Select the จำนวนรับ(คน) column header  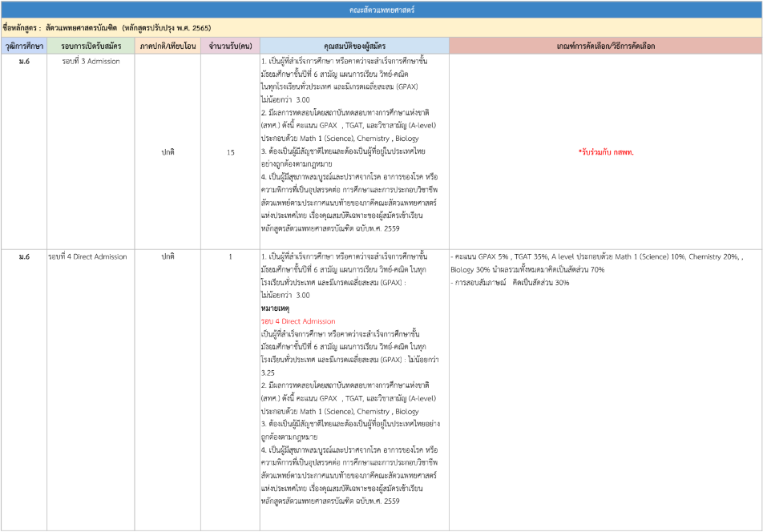230,46
